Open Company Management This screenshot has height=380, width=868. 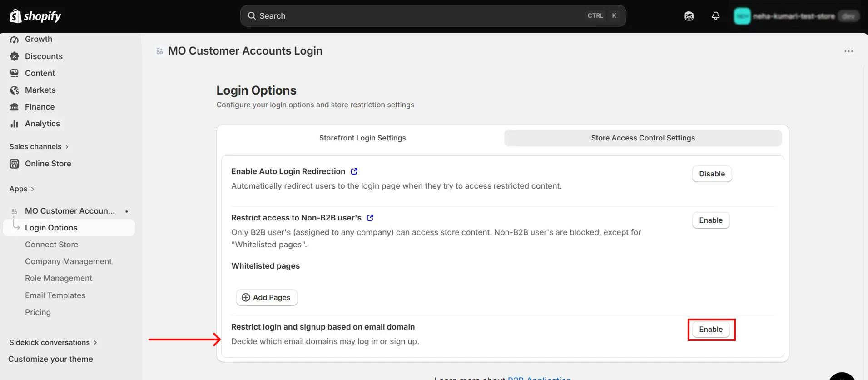point(68,261)
